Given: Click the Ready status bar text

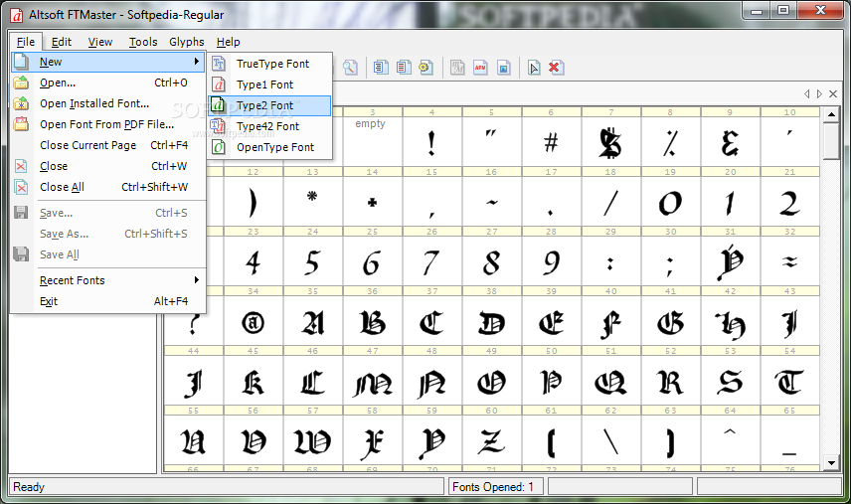Looking at the screenshot, I should 29,487.
